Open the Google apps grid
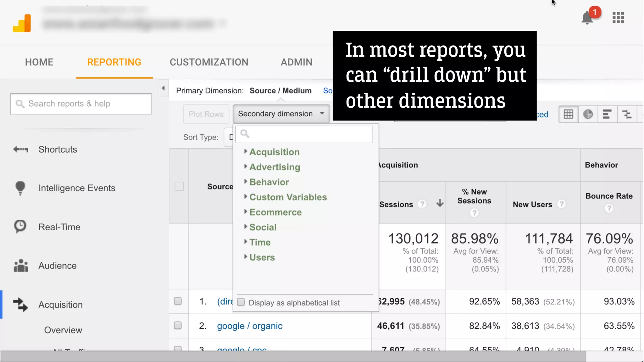This screenshot has width=644, height=362. (x=618, y=18)
